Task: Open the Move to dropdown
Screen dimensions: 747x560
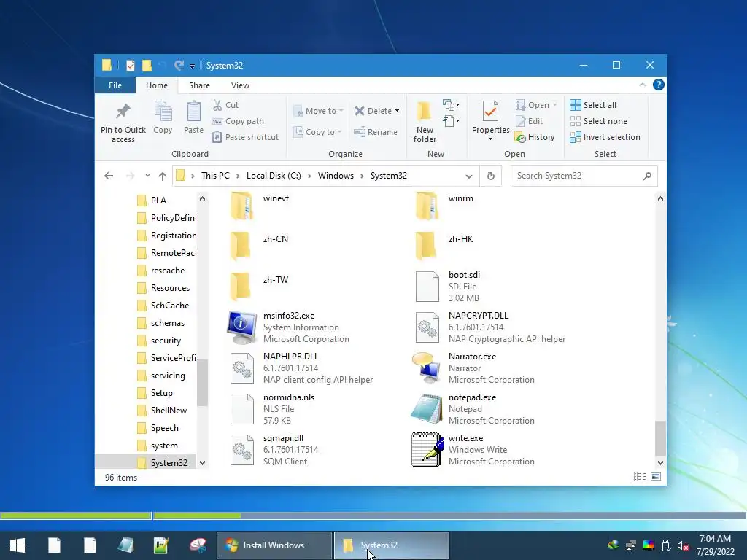Action: point(318,111)
